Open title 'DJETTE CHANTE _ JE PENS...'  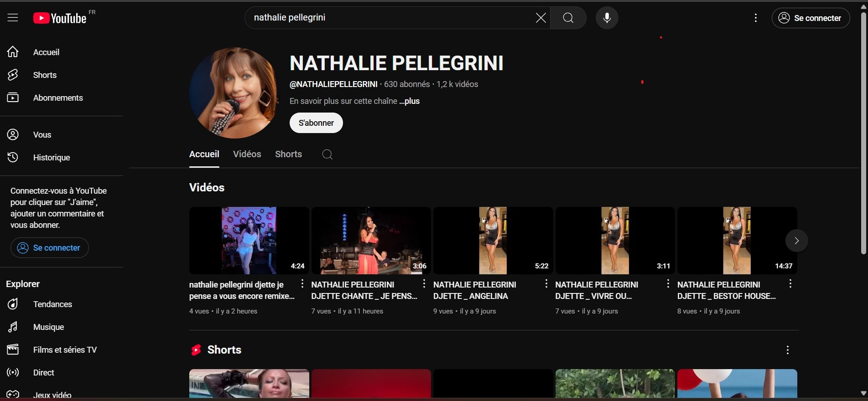[x=364, y=290]
